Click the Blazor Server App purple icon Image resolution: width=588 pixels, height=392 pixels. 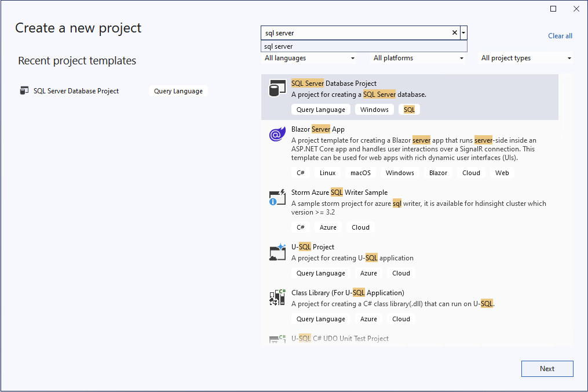pyautogui.click(x=277, y=133)
